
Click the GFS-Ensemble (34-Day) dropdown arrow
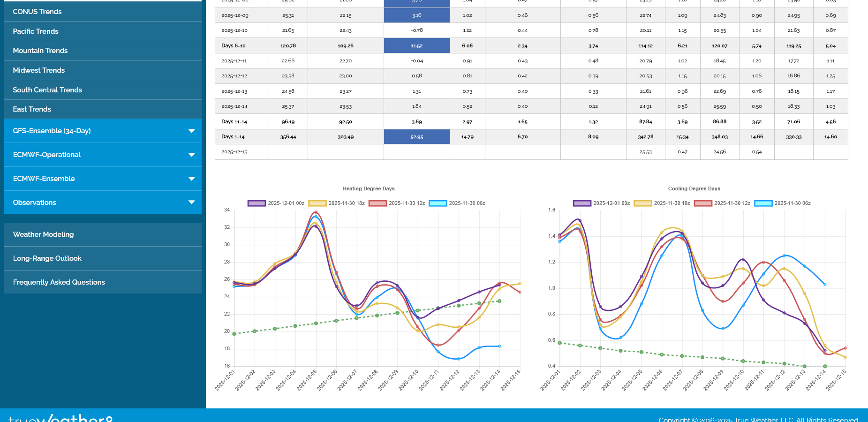[191, 131]
